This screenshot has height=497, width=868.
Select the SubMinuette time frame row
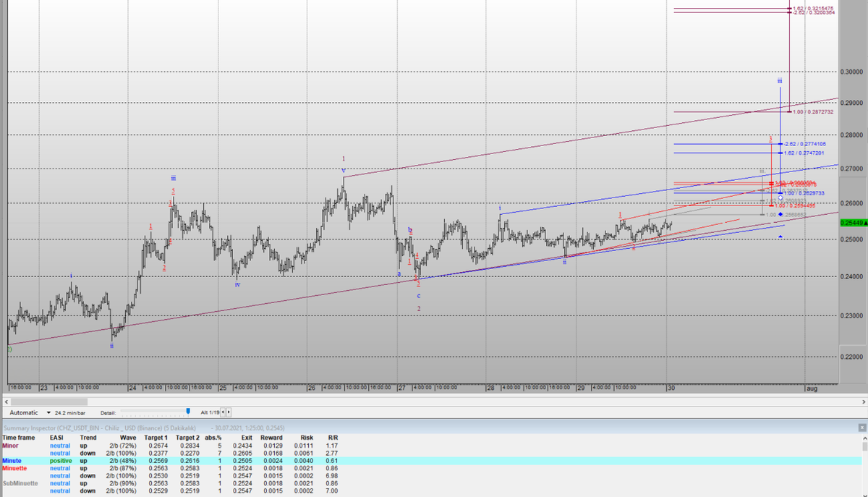coord(431,483)
